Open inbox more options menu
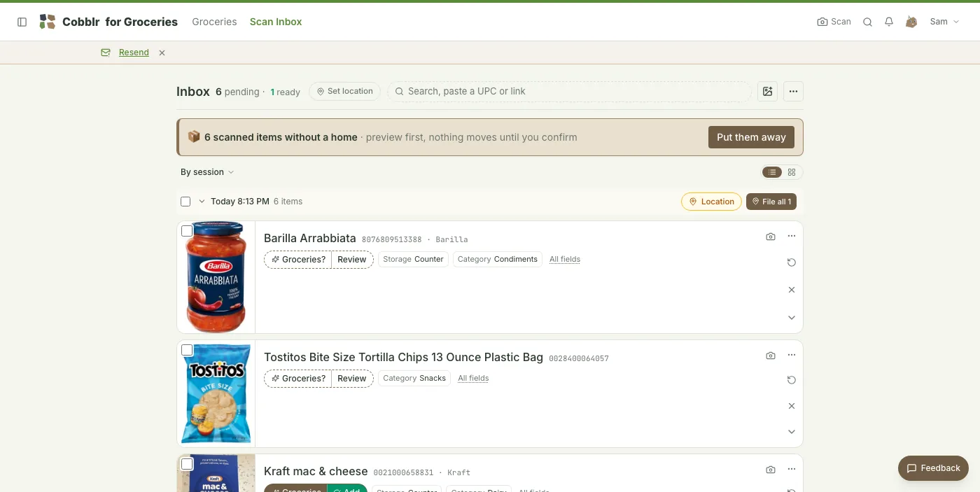The image size is (980, 492). point(793,91)
